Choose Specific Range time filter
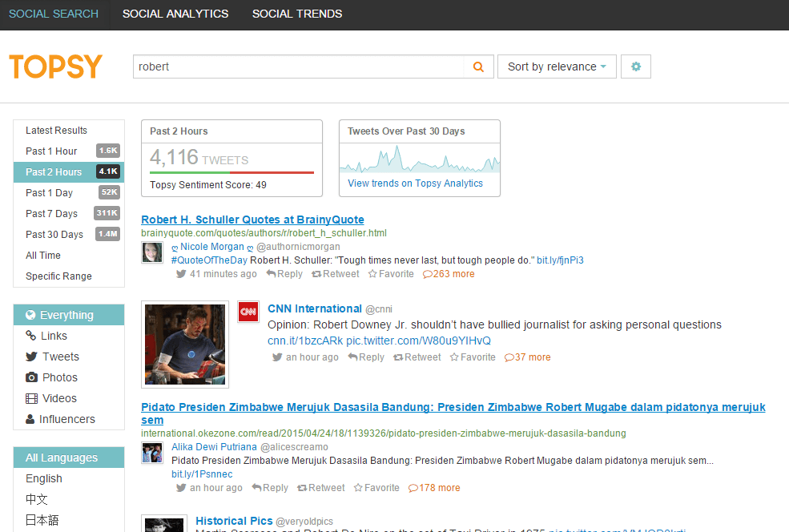The image size is (789, 532). tap(69, 276)
